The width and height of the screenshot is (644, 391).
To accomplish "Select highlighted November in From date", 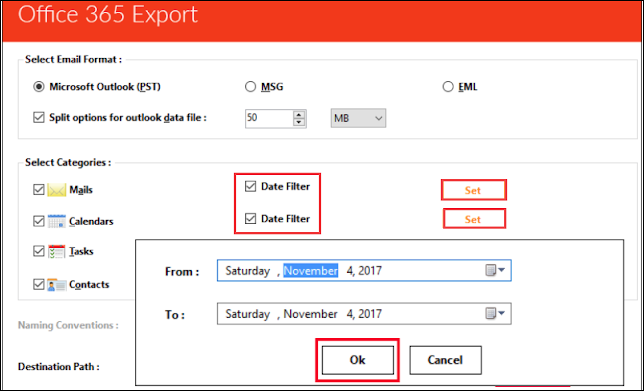I will pos(310,271).
